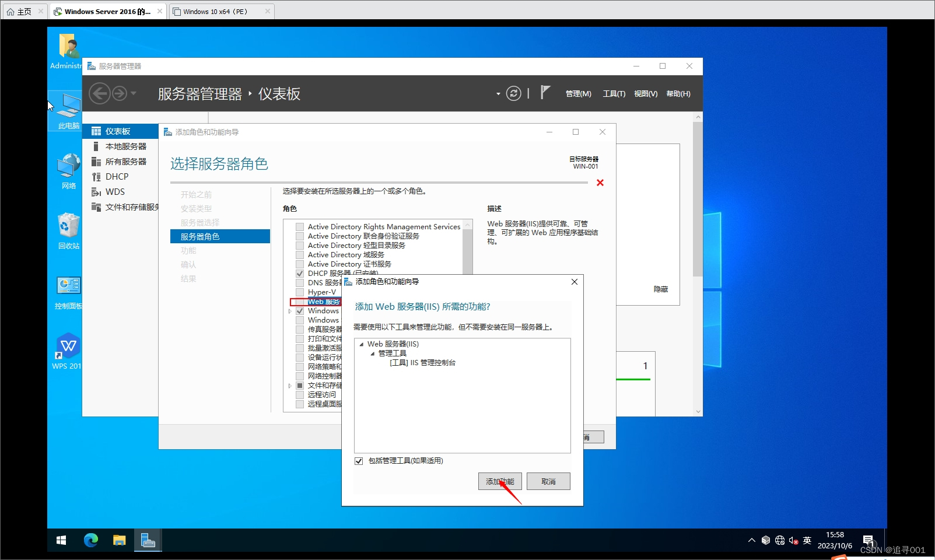The height and width of the screenshot is (560, 935).
Task: Click the back arrow in Server Manager
Action: [100, 93]
